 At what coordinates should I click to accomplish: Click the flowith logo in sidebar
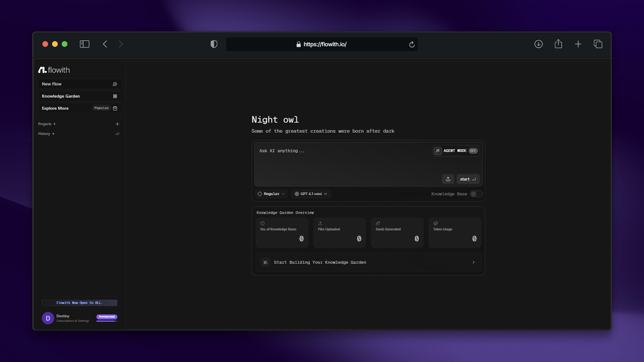click(54, 70)
